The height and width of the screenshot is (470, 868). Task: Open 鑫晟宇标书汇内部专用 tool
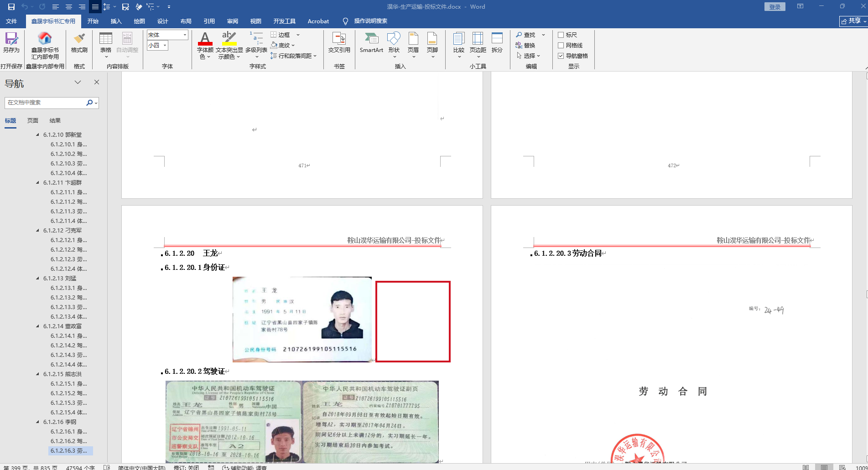[45, 46]
